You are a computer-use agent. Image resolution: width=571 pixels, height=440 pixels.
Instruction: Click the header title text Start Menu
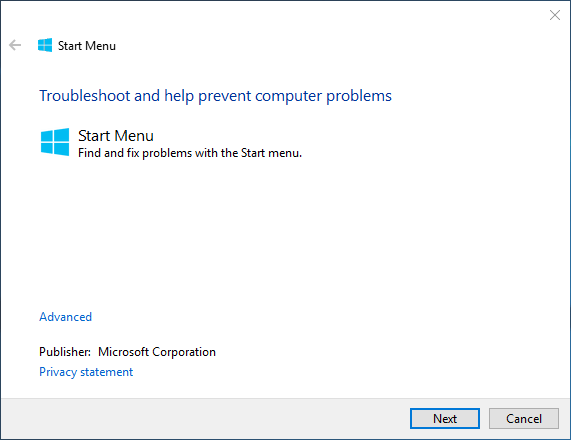point(87,46)
